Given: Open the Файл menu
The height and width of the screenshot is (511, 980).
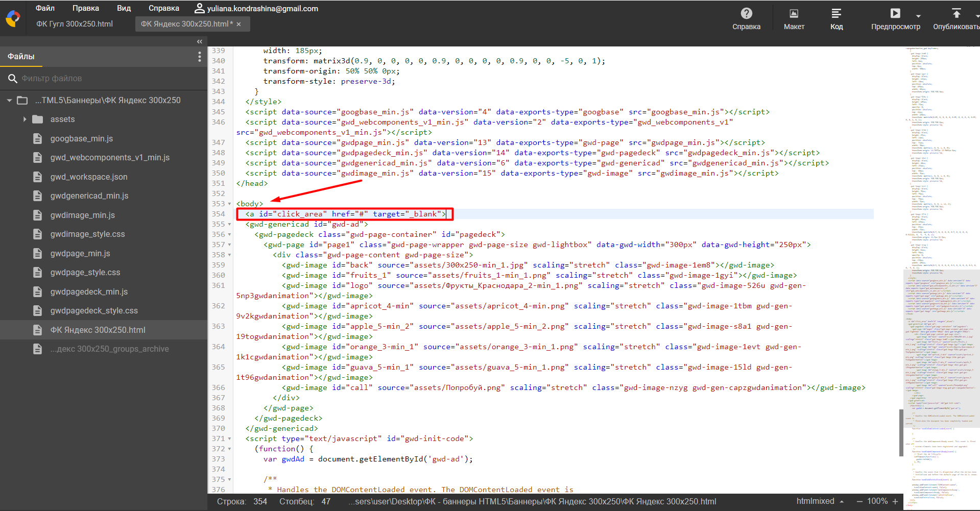Looking at the screenshot, I should pos(45,8).
